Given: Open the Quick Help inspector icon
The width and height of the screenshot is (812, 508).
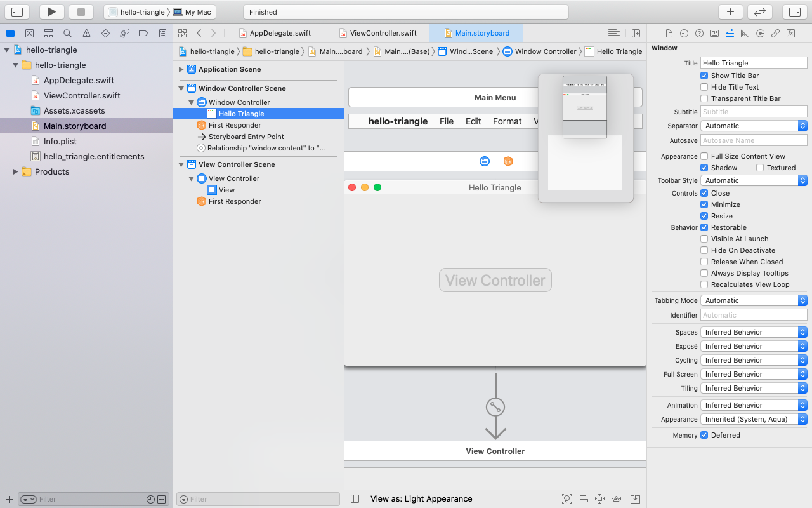Looking at the screenshot, I should [699, 34].
